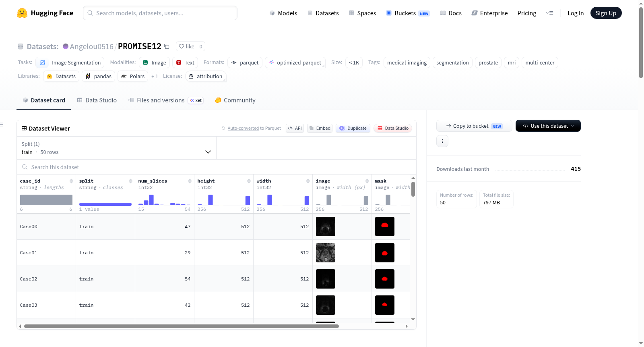Click Copy to bucket button
Image resolution: width=644 pixels, height=347 pixels.
[474, 126]
